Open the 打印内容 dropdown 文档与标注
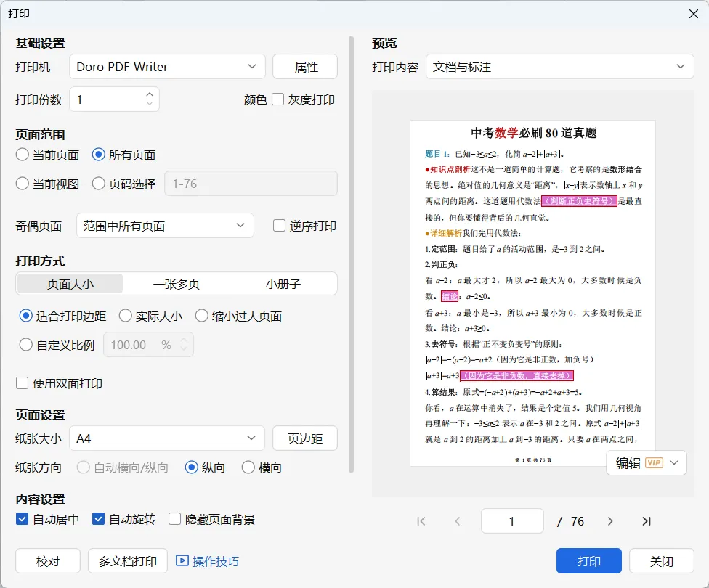This screenshot has width=709, height=588. coord(560,67)
